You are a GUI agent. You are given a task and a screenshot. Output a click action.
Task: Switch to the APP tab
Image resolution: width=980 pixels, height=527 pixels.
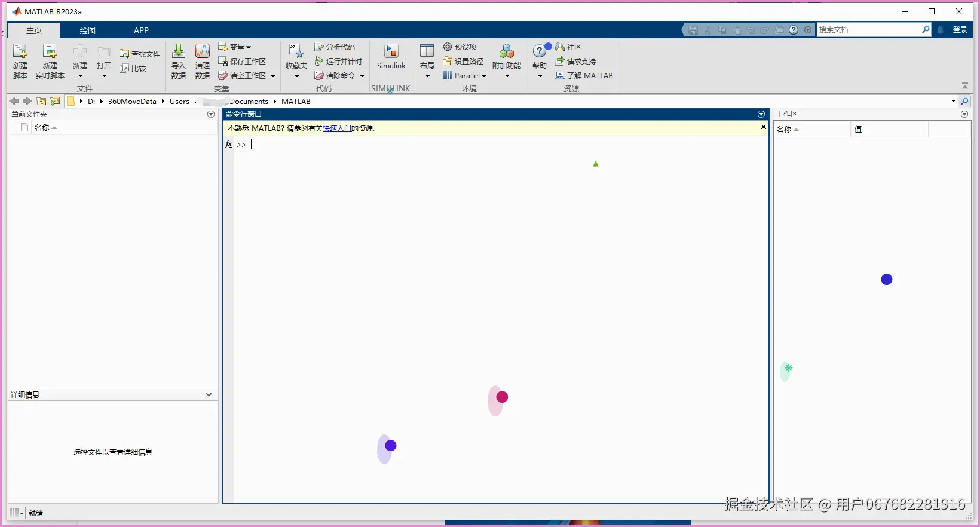(142, 30)
